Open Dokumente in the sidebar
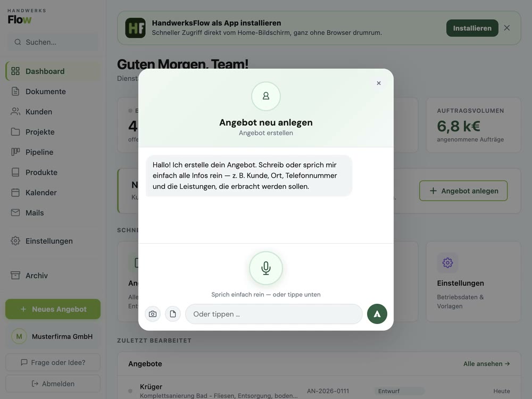This screenshot has width=532, height=399. pos(53,92)
